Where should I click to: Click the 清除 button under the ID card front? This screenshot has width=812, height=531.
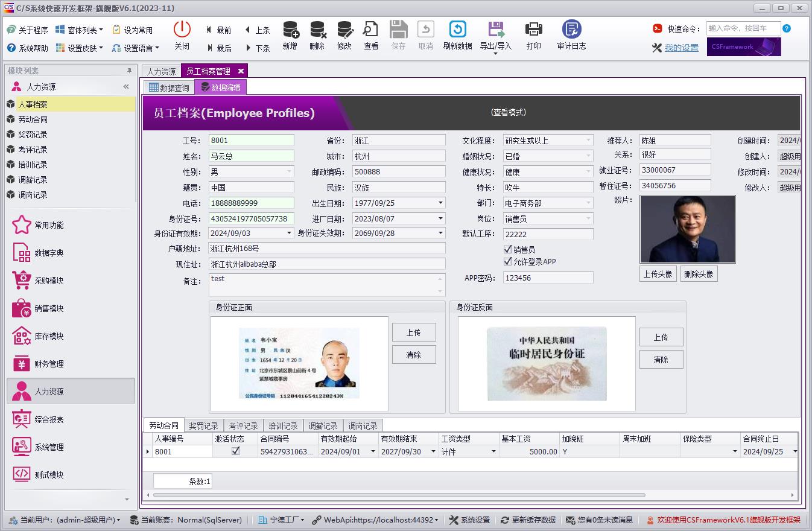coord(414,354)
